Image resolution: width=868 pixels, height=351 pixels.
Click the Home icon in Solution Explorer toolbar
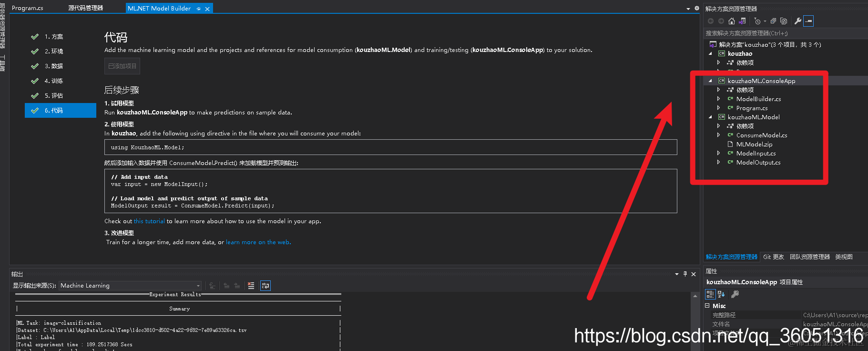pos(732,21)
